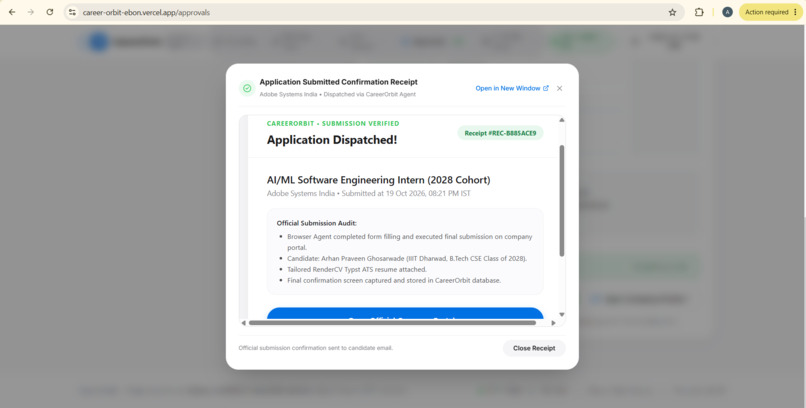This screenshot has height=408, width=806.
Task: Open receipt in New Window link
Action: coord(512,88)
